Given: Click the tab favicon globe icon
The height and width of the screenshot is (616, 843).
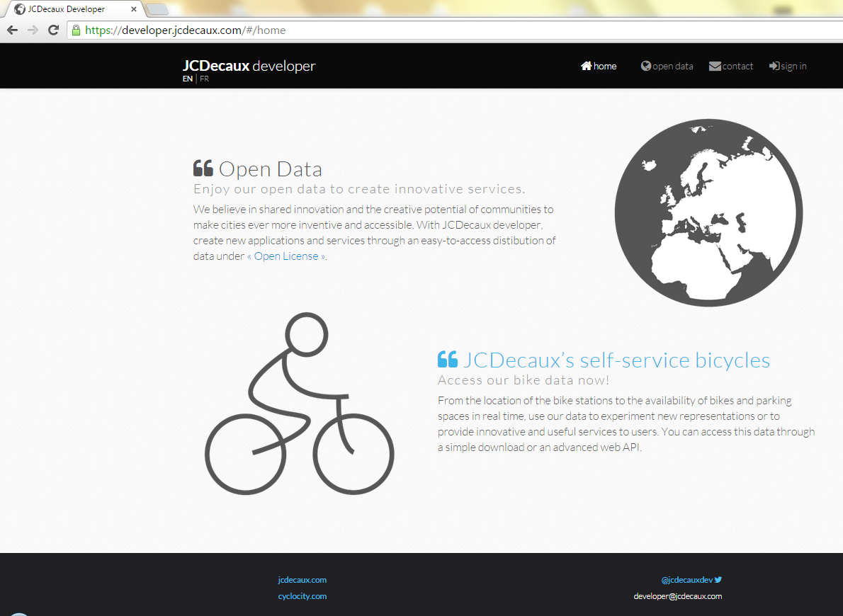Looking at the screenshot, I should click(20, 9).
